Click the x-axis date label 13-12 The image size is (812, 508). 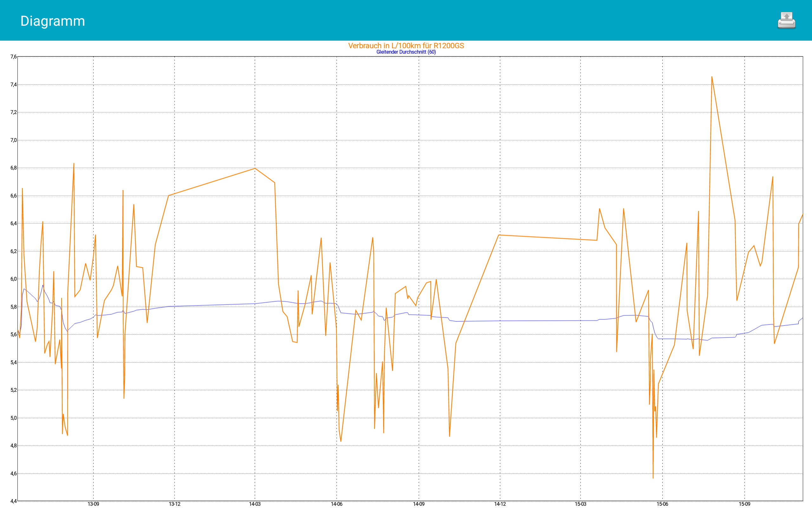click(x=174, y=504)
